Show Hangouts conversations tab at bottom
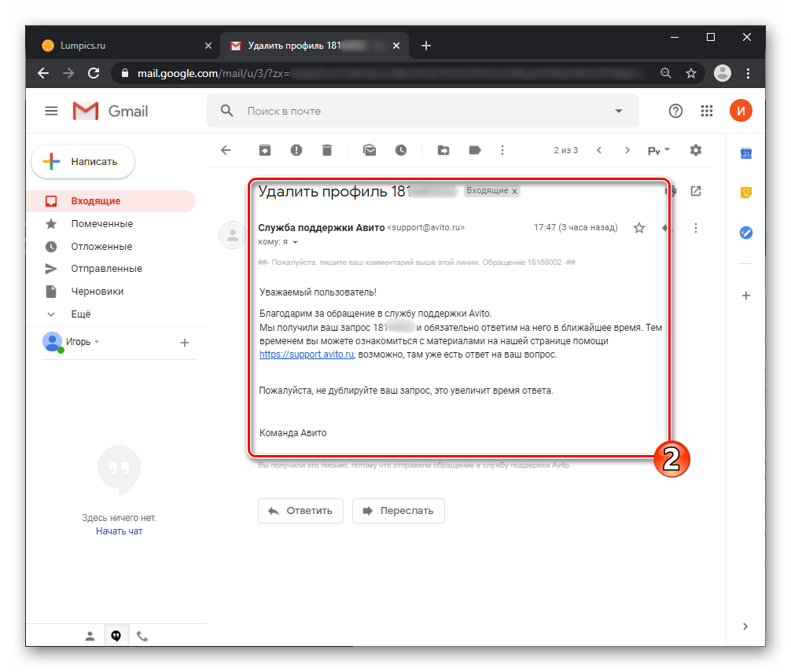 [x=116, y=636]
